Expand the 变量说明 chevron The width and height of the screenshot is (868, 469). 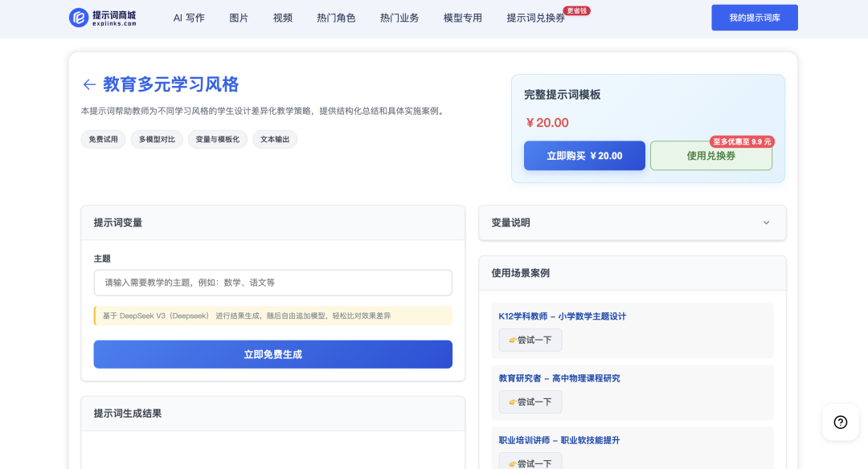coord(766,222)
